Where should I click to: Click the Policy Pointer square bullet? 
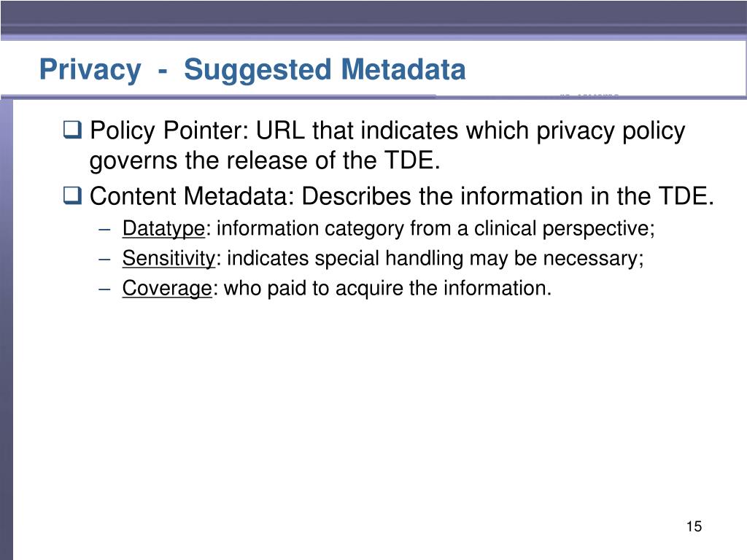tap(72, 130)
